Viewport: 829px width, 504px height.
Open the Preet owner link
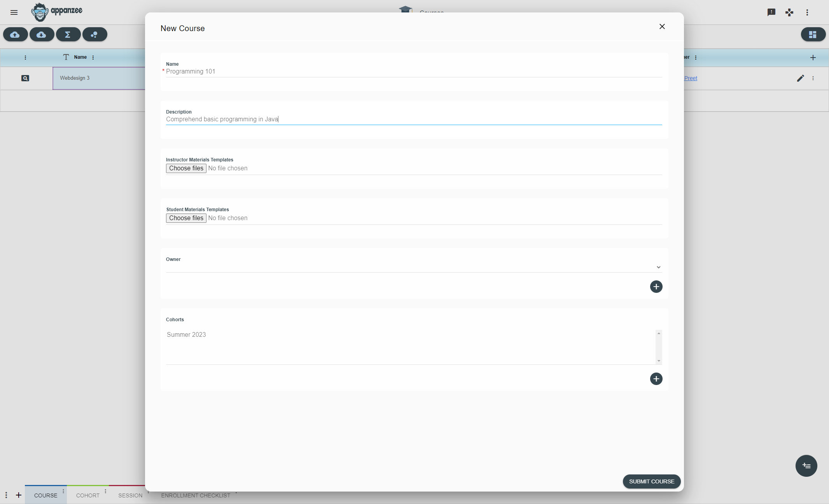691,78
